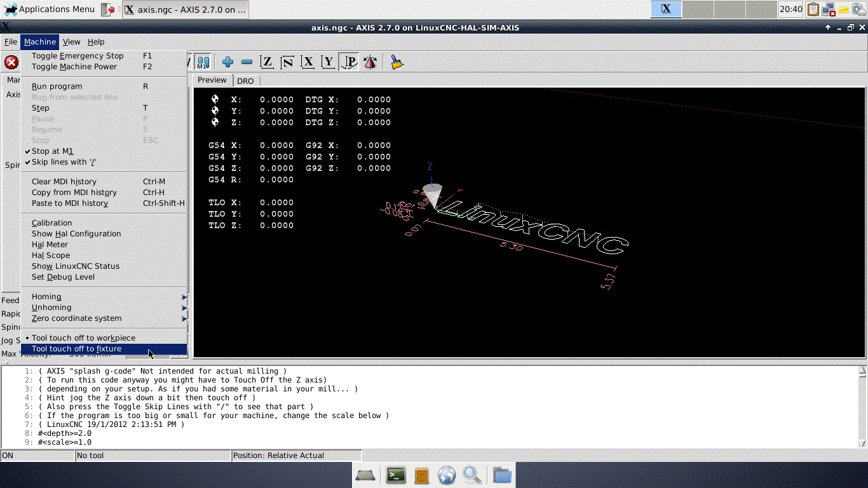Click the yellow notes tray icon
Screen dimensions: 868x488
pos(844,10)
